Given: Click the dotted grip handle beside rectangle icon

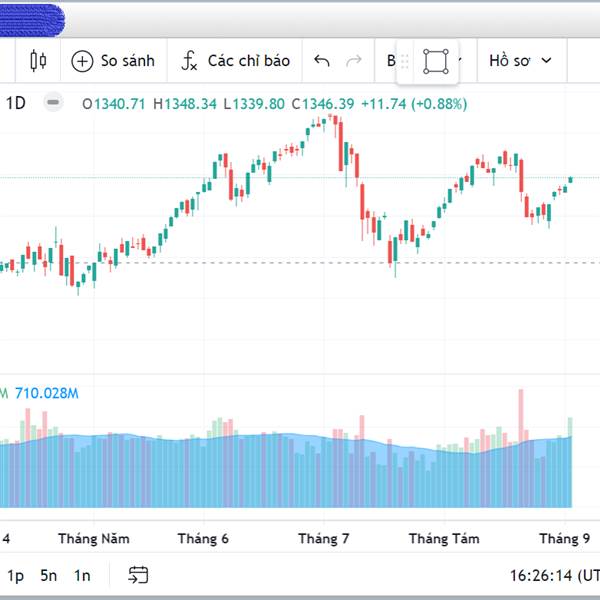Looking at the screenshot, I should pos(405,61).
